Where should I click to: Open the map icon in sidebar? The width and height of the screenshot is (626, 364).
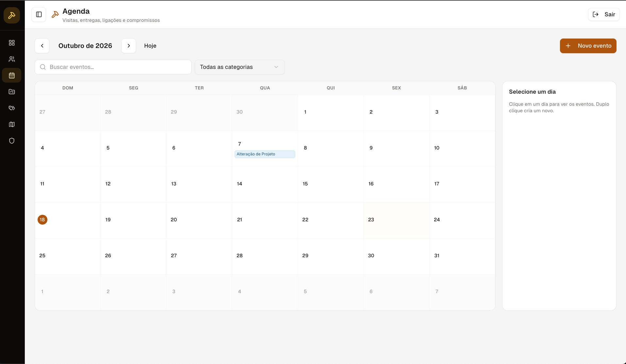12,124
